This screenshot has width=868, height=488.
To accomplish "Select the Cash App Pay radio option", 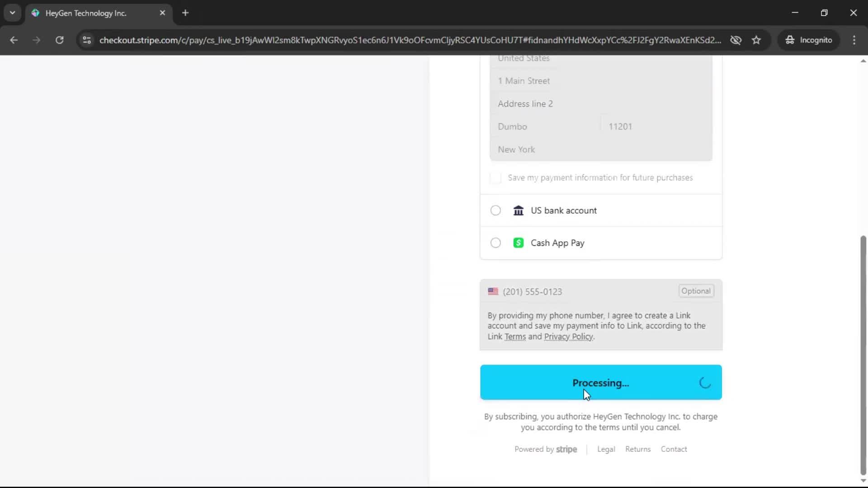I will click(495, 243).
